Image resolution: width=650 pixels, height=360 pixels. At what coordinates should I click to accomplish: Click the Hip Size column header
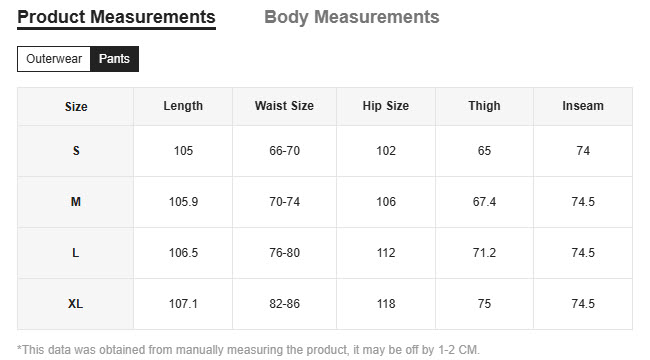pyautogui.click(x=386, y=106)
